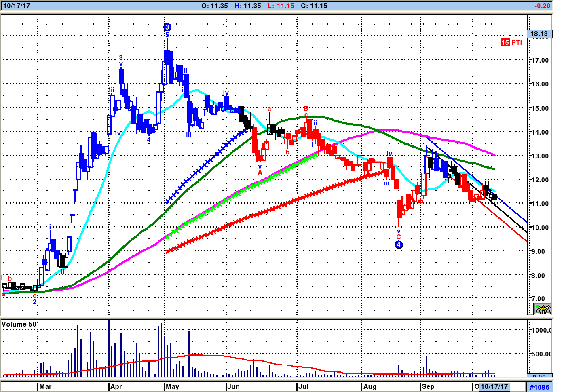This screenshot has width=566, height=392.
Task: Select the Jul label on the time axis
Action: click(303, 387)
